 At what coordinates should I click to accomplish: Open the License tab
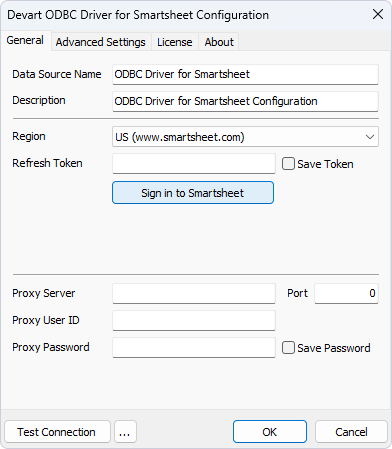pyautogui.click(x=175, y=42)
